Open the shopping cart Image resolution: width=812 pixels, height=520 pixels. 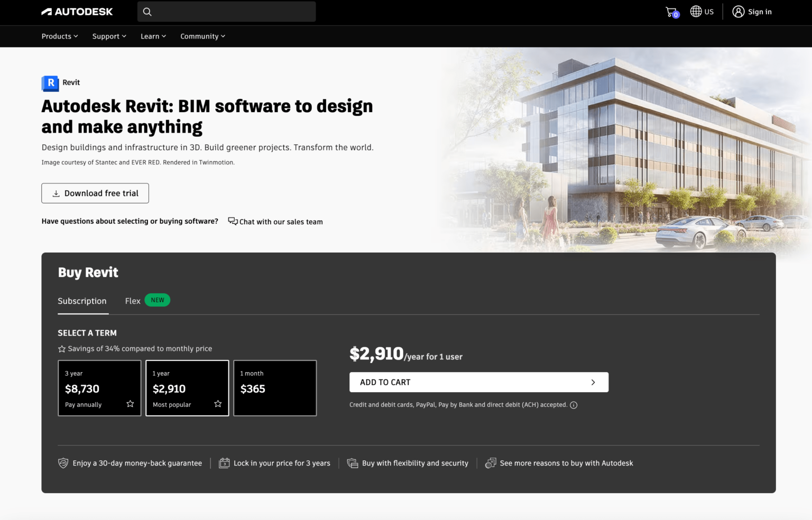[x=670, y=11]
